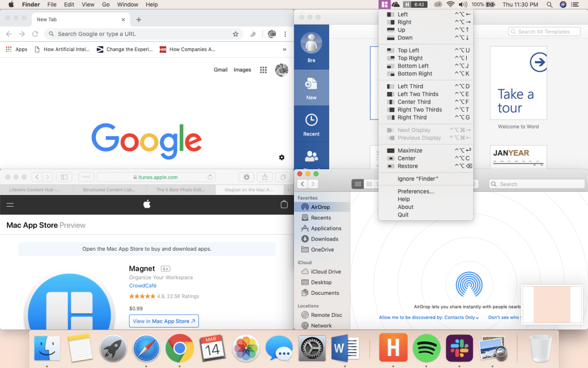Open the CrowdCafé developer link
This screenshot has height=368, width=588.
[143, 286]
